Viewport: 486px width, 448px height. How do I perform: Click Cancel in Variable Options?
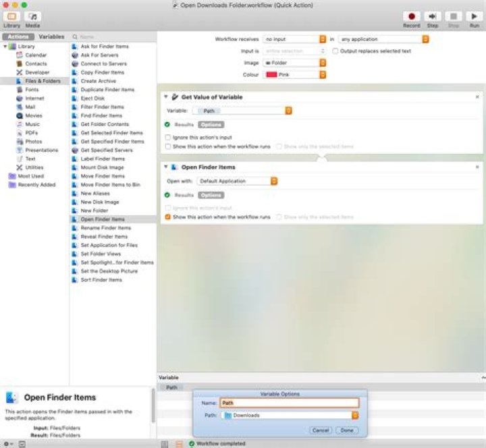[x=320, y=430]
